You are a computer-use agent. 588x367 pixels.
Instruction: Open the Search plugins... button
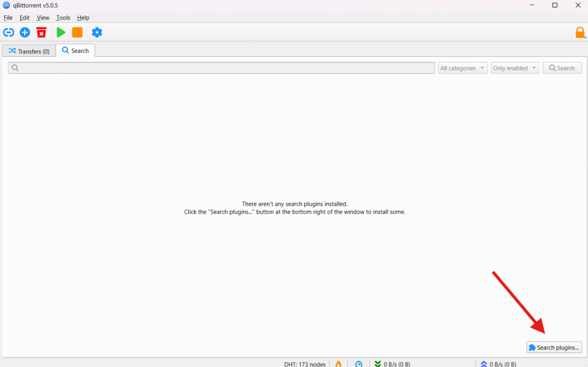(x=554, y=347)
